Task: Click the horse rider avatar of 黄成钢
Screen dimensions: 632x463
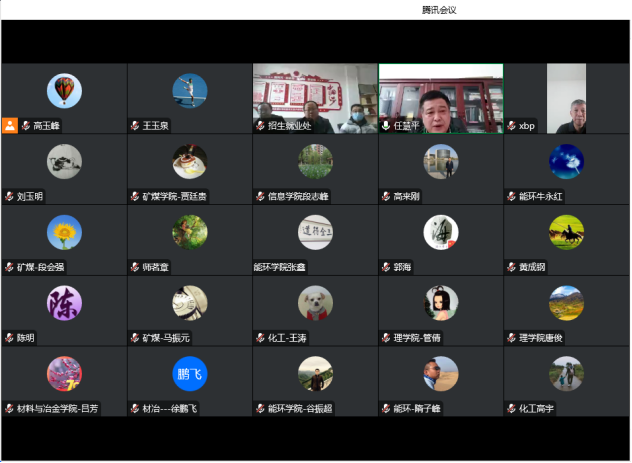Action: tap(566, 232)
